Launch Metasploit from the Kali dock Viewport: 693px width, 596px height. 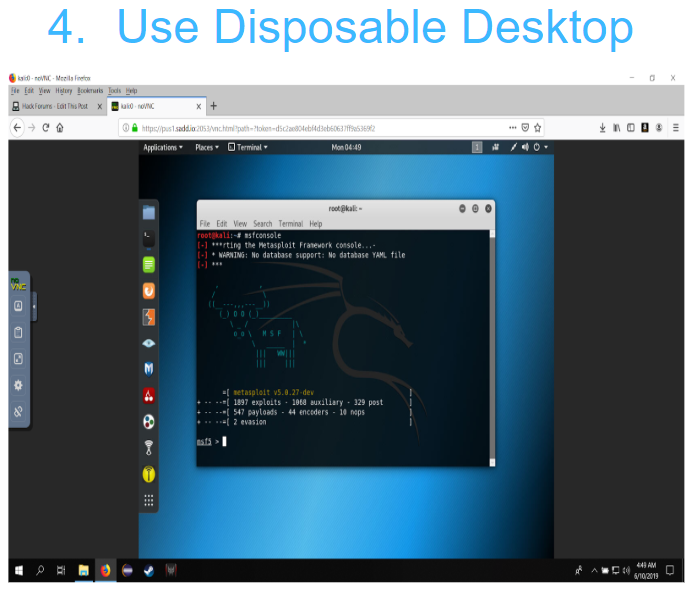click(x=149, y=369)
